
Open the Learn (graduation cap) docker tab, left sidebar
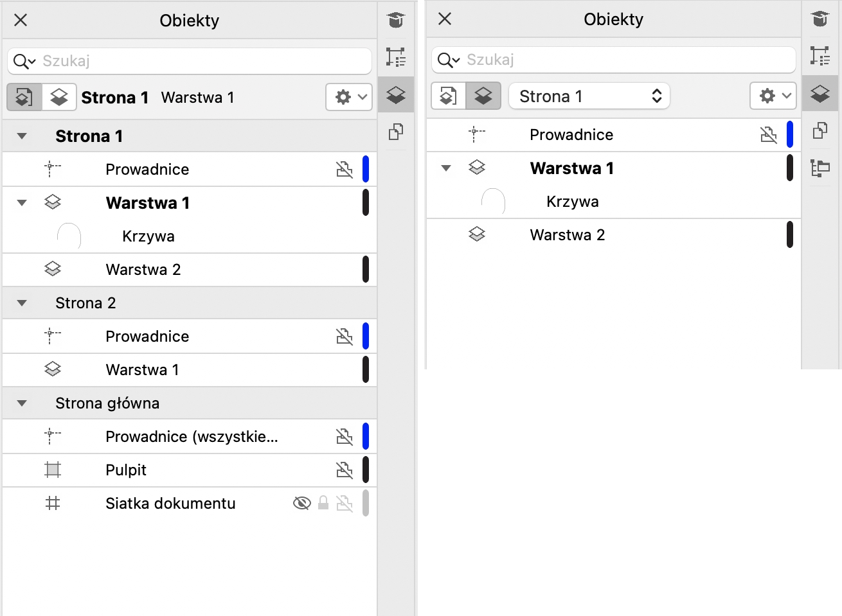(x=396, y=20)
